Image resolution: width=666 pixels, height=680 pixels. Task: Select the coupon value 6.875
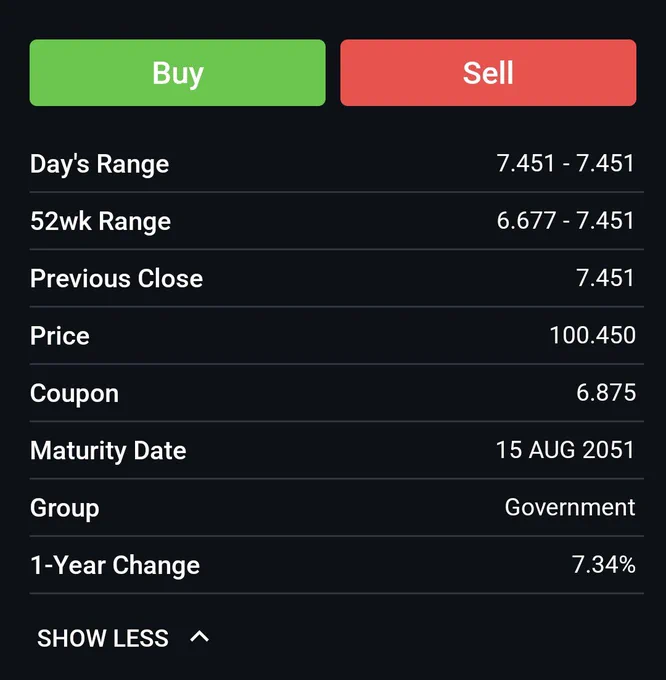click(x=606, y=392)
